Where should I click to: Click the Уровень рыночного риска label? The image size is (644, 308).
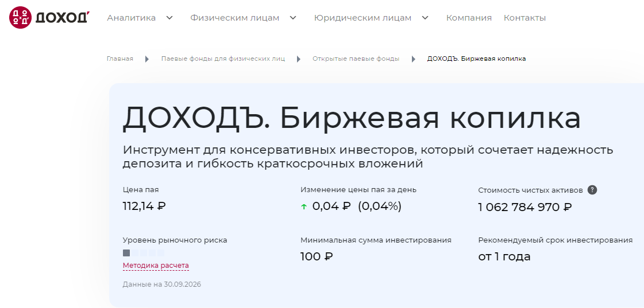pyautogui.click(x=175, y=240)
